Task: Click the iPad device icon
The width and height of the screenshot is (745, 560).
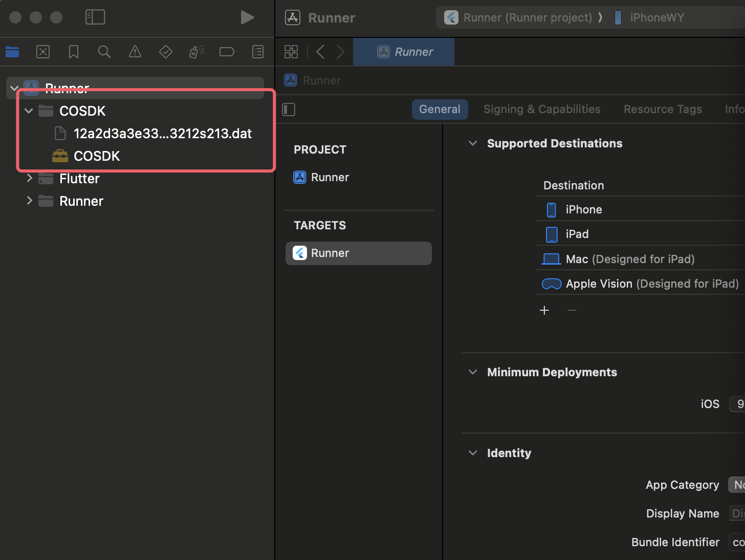Action: pos(552,234)
